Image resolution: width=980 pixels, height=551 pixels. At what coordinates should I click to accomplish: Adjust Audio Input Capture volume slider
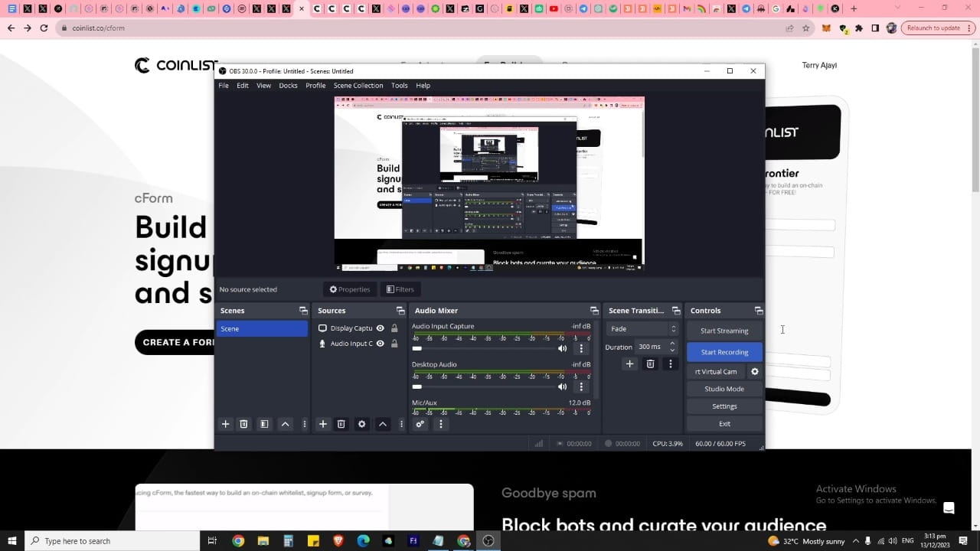point(482,348)
